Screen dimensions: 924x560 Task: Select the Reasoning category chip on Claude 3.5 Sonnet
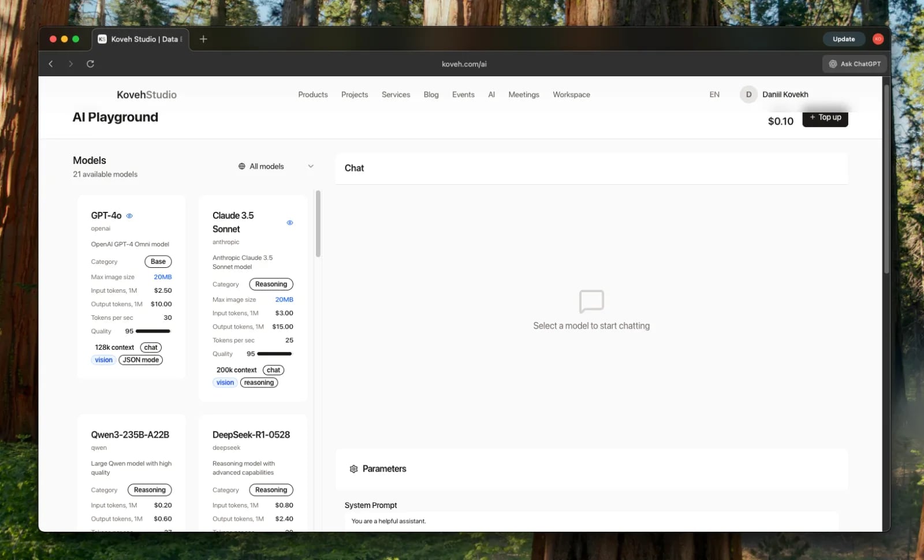coord(271,284)
